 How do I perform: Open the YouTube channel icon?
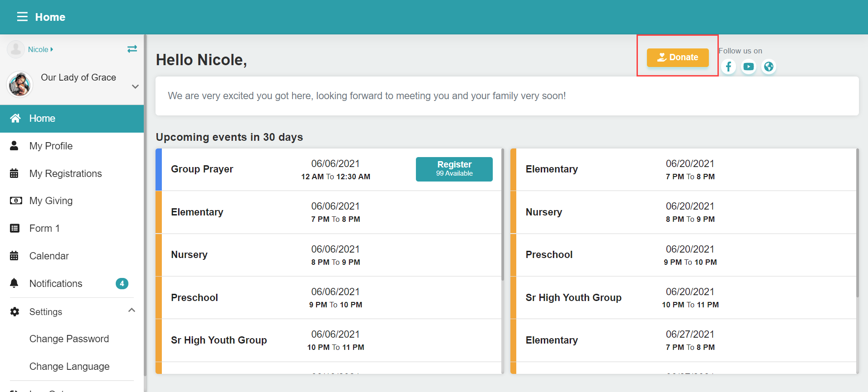[749, 67]
